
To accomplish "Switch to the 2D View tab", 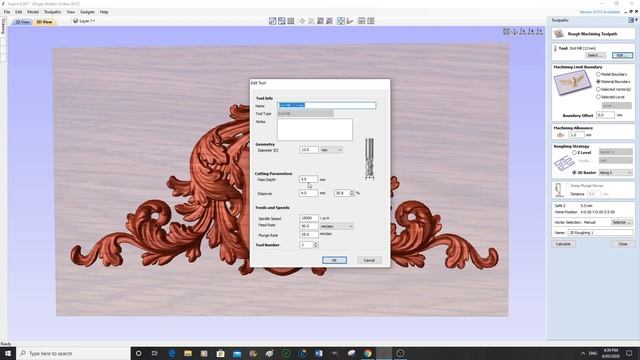I will tap(22, 22).
